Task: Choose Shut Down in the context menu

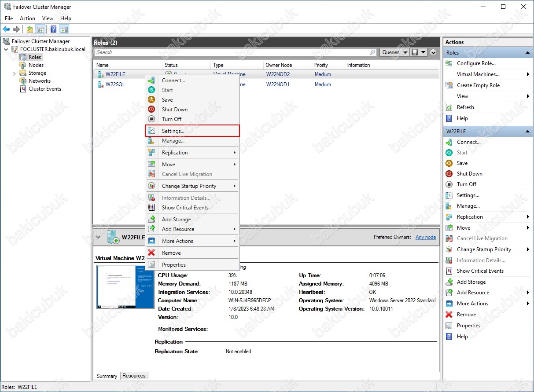Action: (x=192, y=110)
